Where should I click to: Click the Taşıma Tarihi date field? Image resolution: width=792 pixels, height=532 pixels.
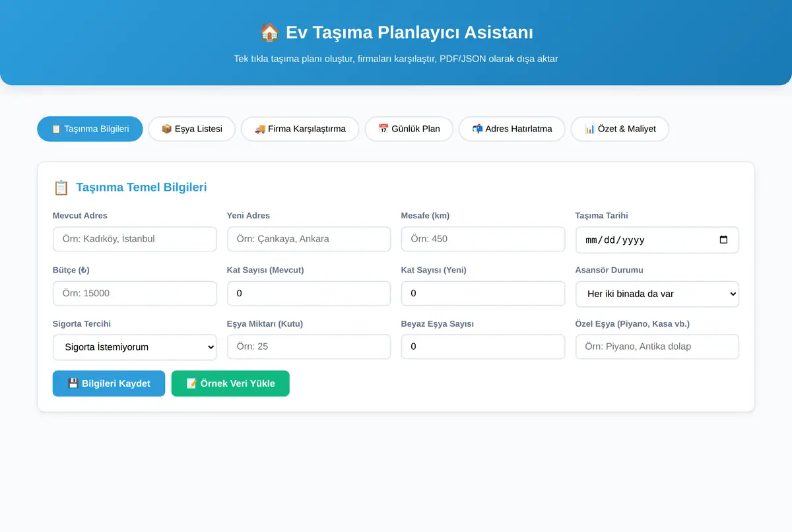657,240
